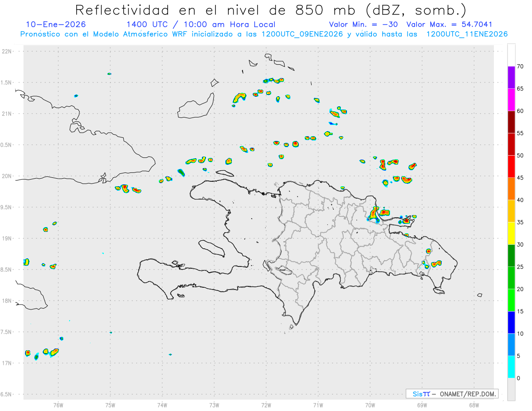Select the yellow 30–35 dBZ legend segment
This screenshot has width=532, height=411.
511,233
